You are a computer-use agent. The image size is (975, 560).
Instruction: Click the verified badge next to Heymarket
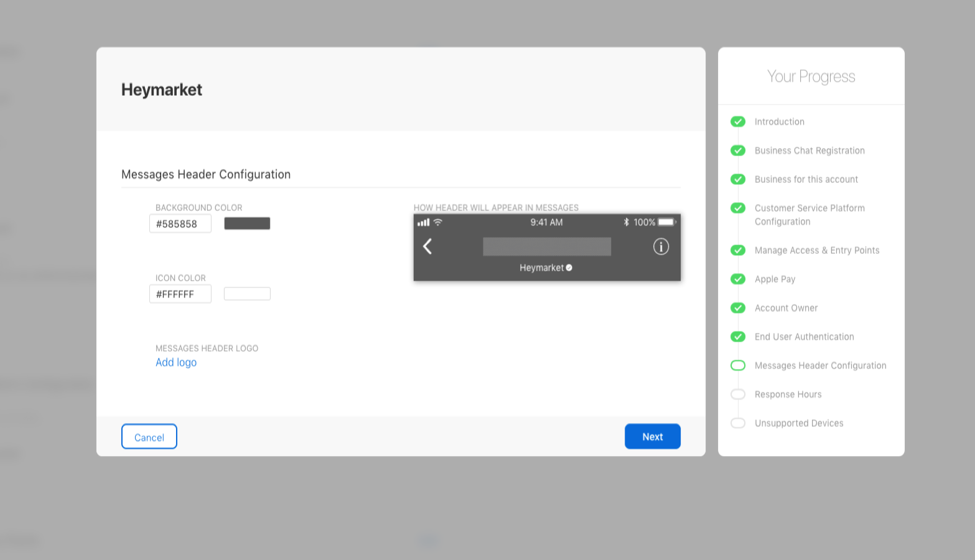(x=569, y=268)
